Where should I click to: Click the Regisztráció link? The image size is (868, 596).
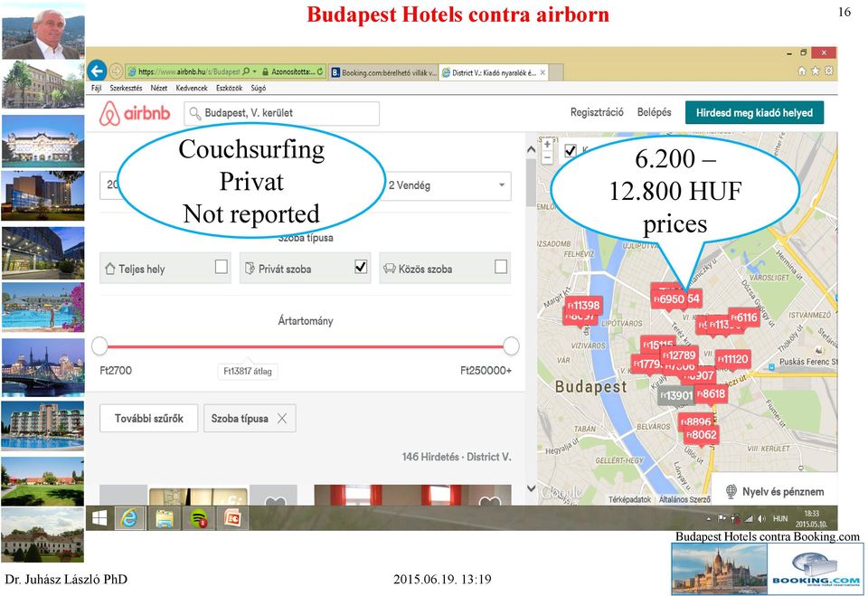[597, 112]
